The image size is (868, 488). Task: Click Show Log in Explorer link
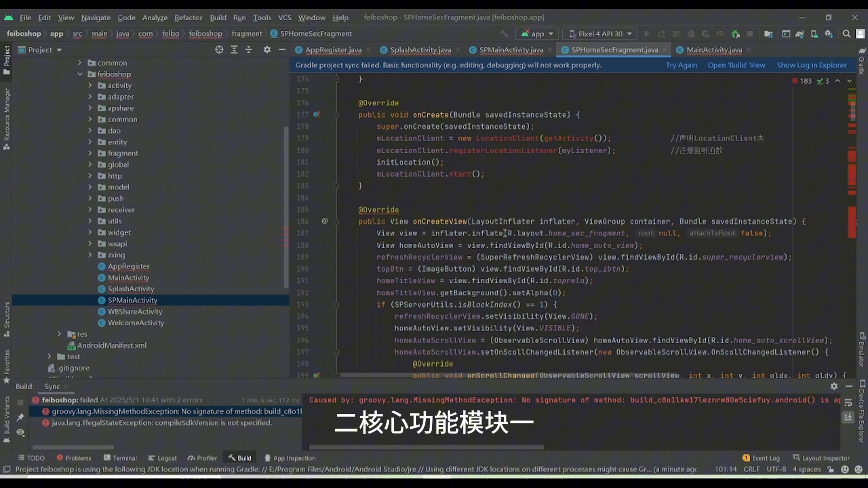(x=811, y=65)
